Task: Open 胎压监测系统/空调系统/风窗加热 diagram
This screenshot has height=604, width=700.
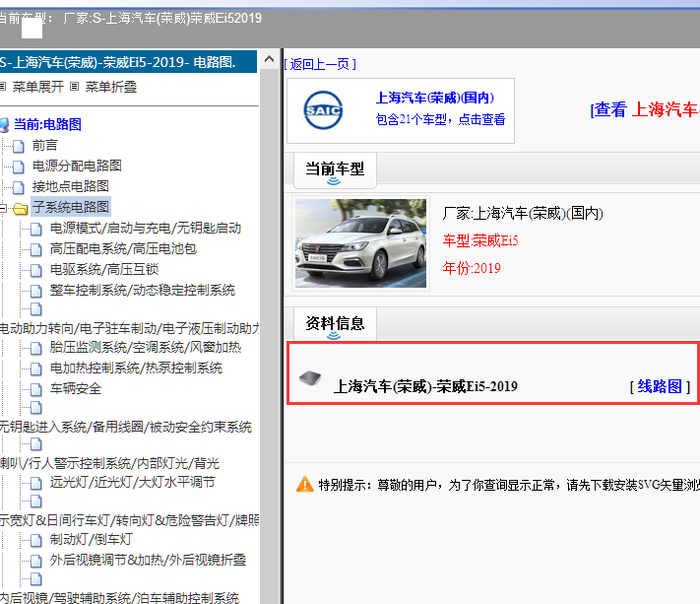Action: pos(146,347)
